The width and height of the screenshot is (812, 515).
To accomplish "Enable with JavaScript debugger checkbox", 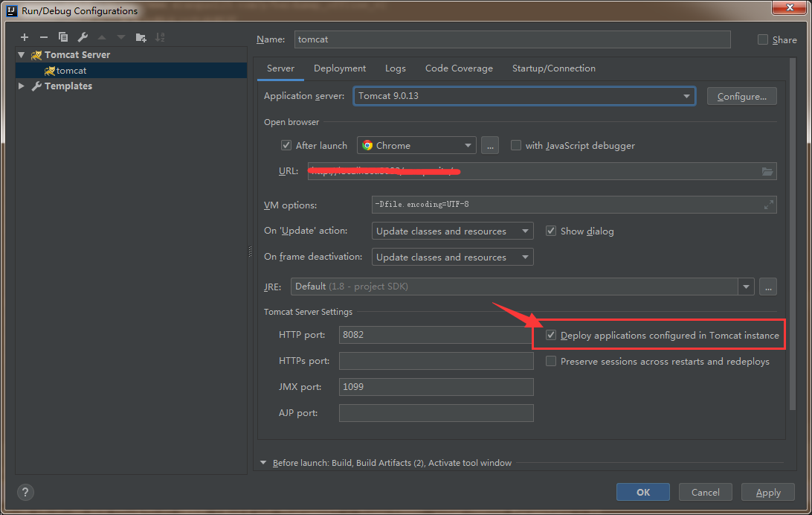I will [516, 146].
